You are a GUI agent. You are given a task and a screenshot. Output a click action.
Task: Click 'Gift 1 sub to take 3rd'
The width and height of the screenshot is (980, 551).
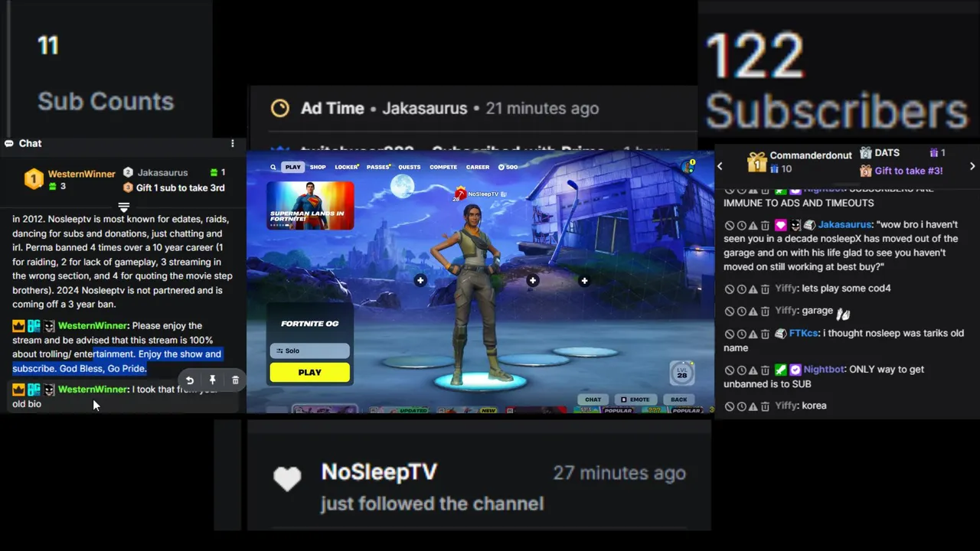point(180,188)
